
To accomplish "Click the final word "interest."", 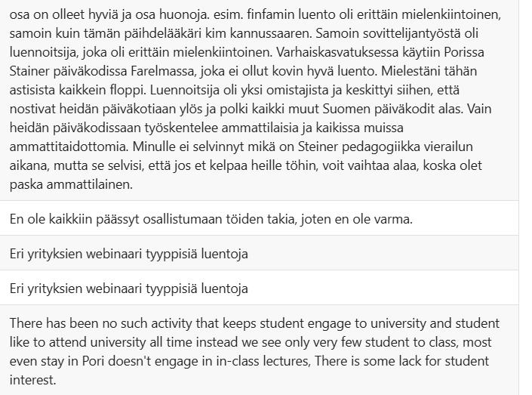I will [32, 380].
